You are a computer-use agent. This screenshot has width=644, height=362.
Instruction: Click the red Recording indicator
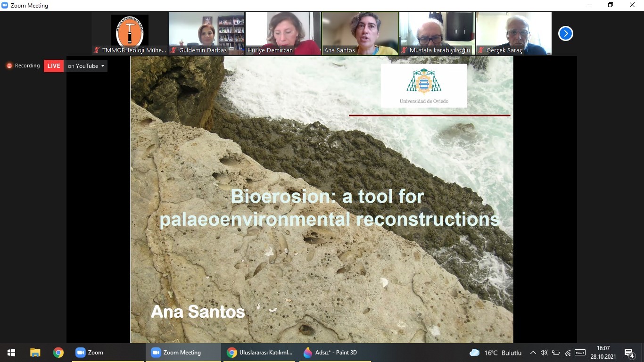(x=23, y=66)
